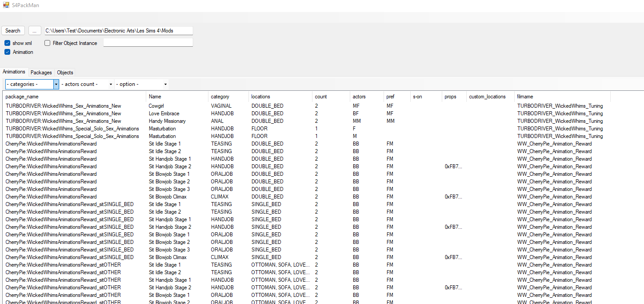The width and height of the screenshot is (644, 304).
Task: Click the first 'WW_CherryPie_Animation_Reward' filname cell
Action: pos(555,144)
